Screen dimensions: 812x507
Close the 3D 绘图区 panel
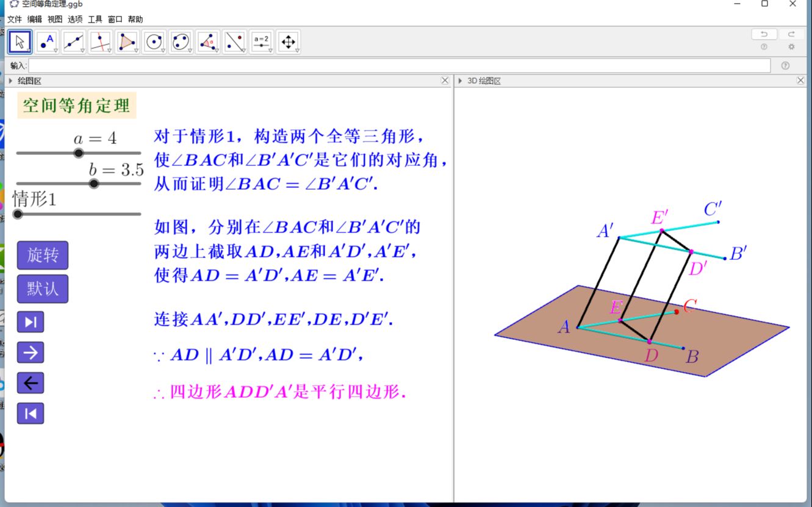click(x=801, y=81)
